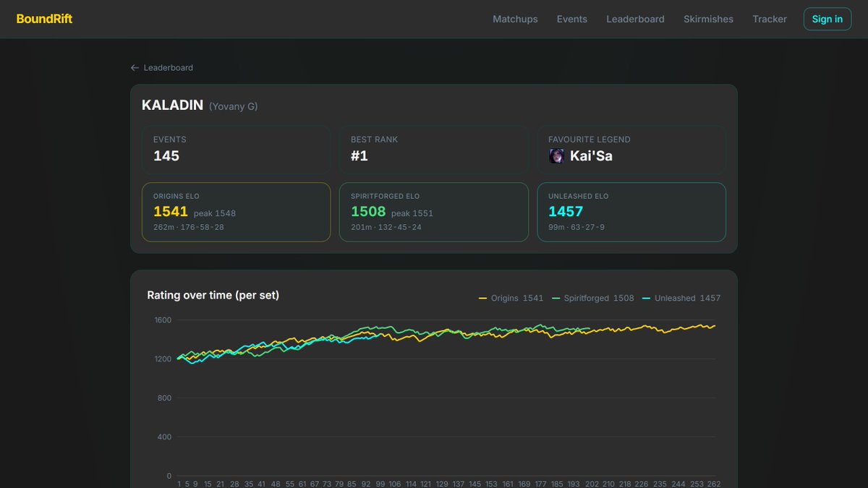Open the BoundRift home logo
This screenshot has width=868, height=488.
pyautogui.click(x=44, y=19)
